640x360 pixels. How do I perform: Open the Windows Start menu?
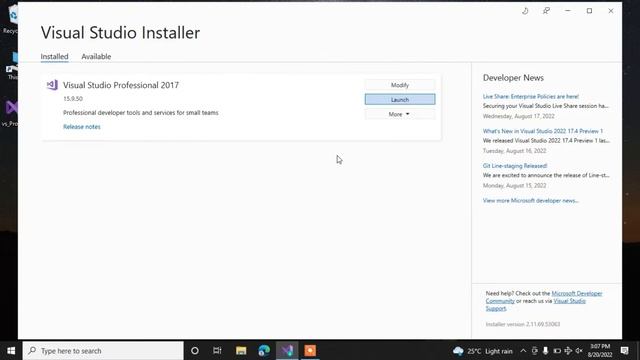(11, 351)
